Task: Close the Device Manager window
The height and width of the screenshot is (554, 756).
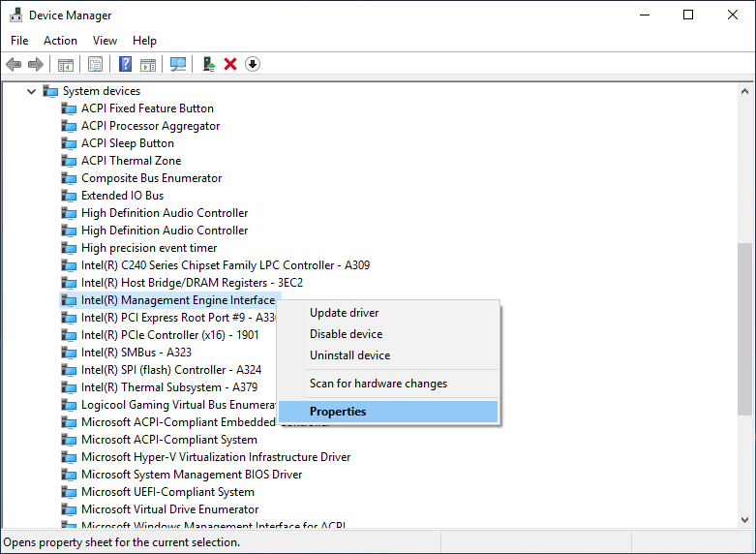Action: click(x=733, y=15)
